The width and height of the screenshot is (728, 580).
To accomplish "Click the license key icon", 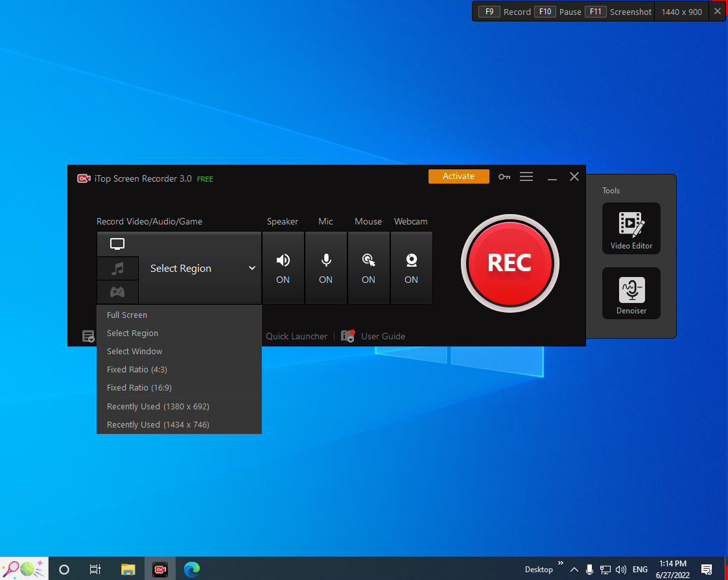I will (504, 176).
